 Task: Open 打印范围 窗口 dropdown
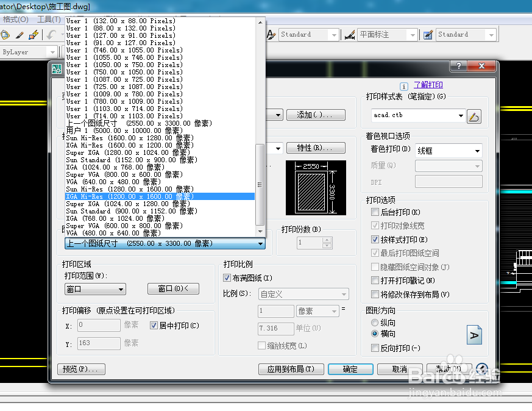95,289
